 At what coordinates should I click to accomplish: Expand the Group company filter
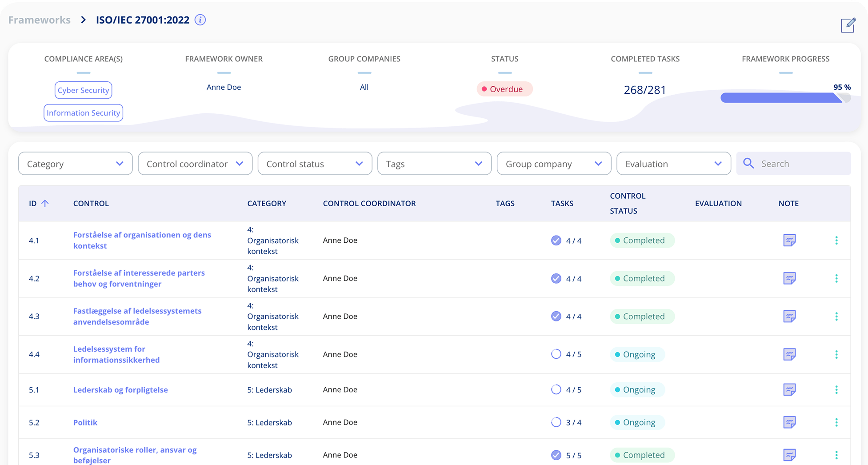coord(554,164)
